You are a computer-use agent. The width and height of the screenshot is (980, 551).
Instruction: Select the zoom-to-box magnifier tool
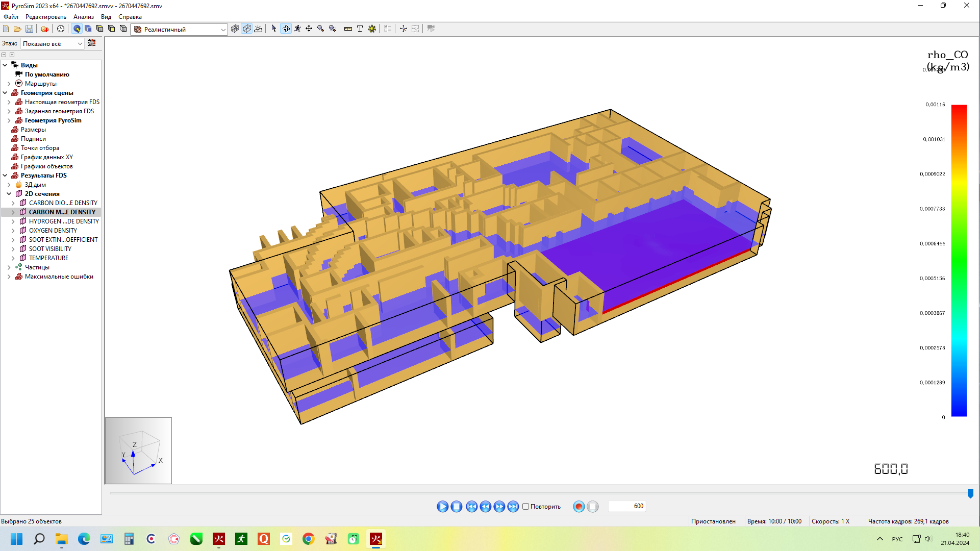coord(333,29)
